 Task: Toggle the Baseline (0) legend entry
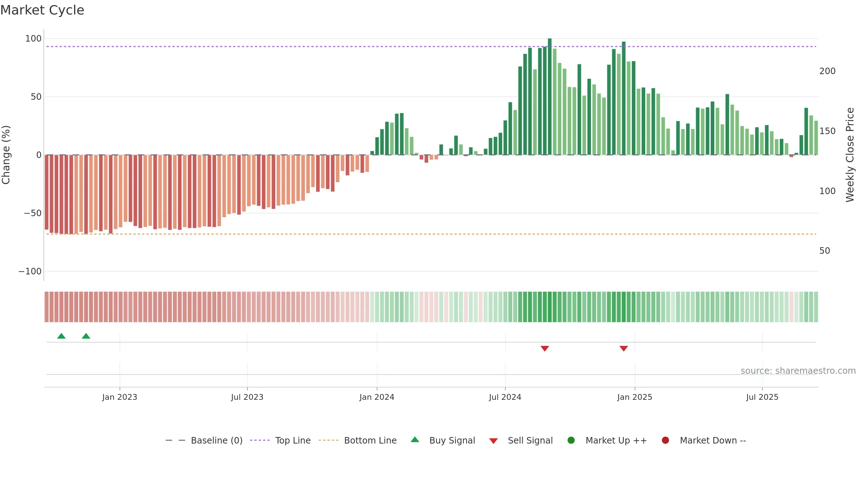coord(204,440)
